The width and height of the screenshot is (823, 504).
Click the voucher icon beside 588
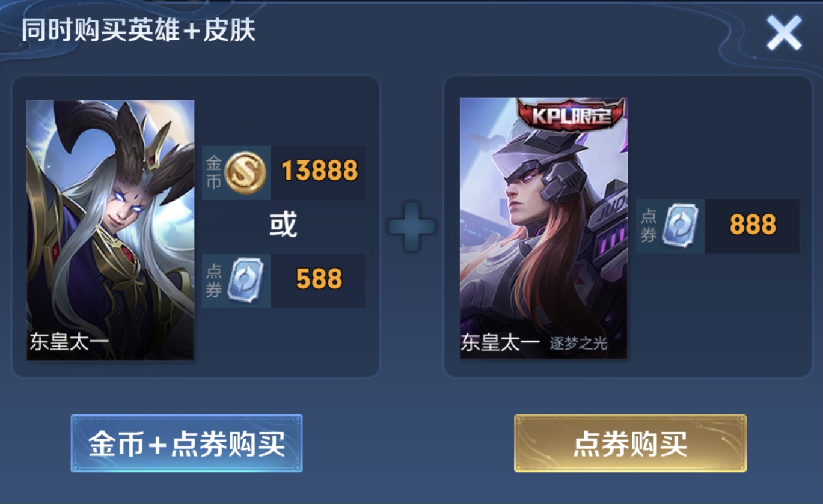[246, 280]
